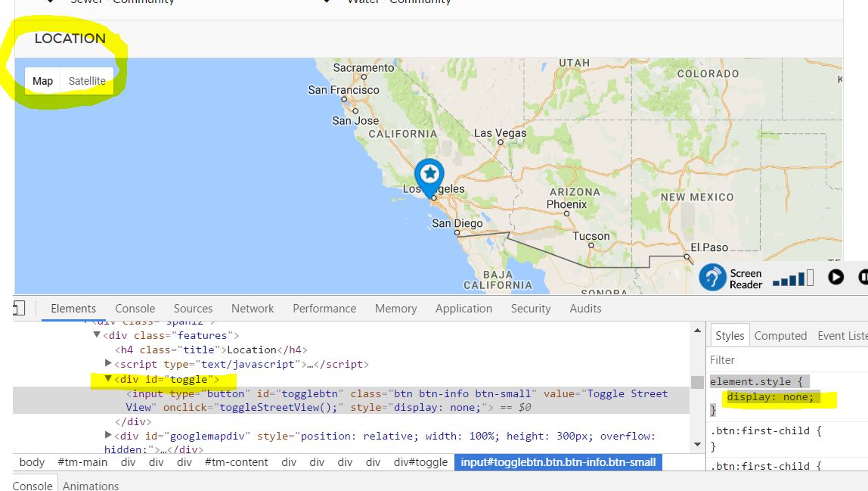Open the Console tab in DevTools
Image resolution: width=868 pixels, height=491 pixels.
[x=135, y=309]
